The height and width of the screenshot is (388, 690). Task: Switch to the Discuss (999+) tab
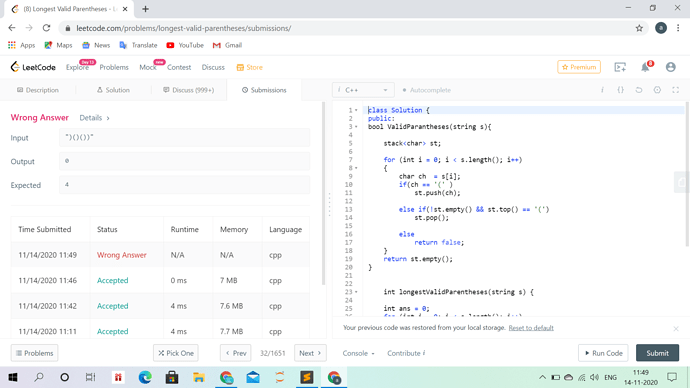click(189, 90)
